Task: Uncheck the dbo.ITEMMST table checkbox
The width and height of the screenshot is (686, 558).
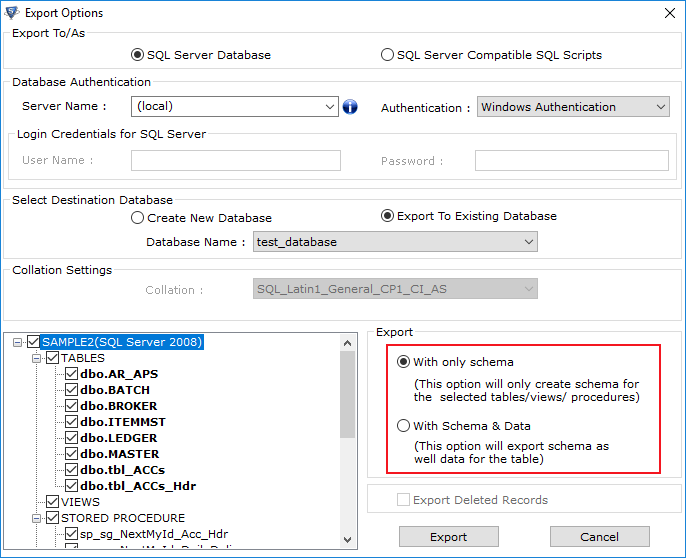Action: coord(71,421)
